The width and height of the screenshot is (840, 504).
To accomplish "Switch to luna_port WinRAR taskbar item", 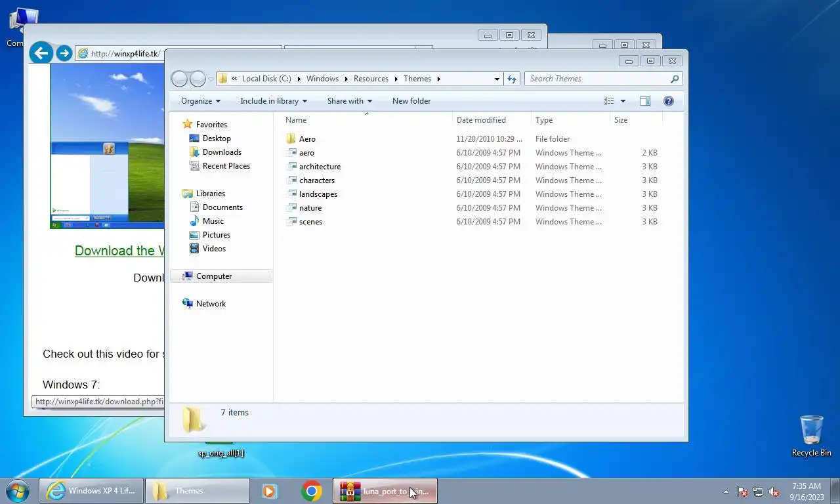I will [385, 491].
